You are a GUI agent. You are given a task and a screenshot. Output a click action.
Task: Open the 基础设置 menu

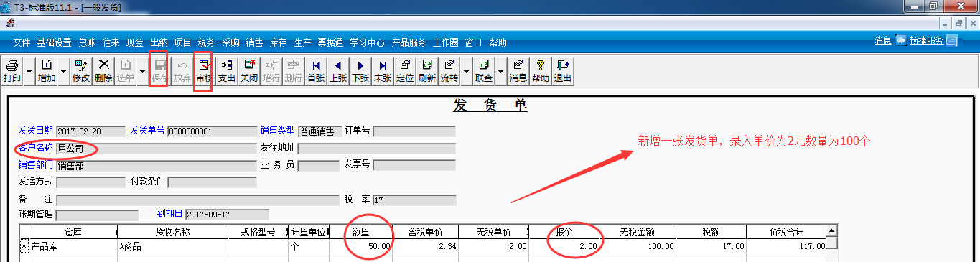(54, 42)
